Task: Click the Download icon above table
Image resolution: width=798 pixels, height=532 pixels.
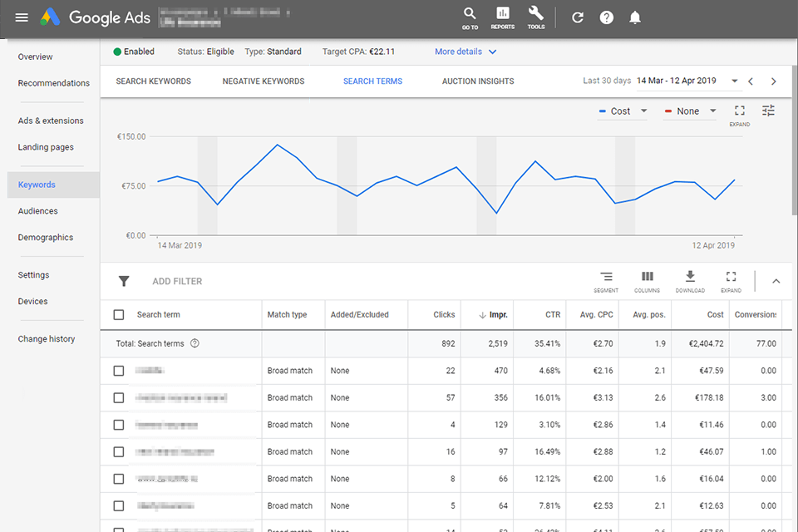Action: point(690,280)
